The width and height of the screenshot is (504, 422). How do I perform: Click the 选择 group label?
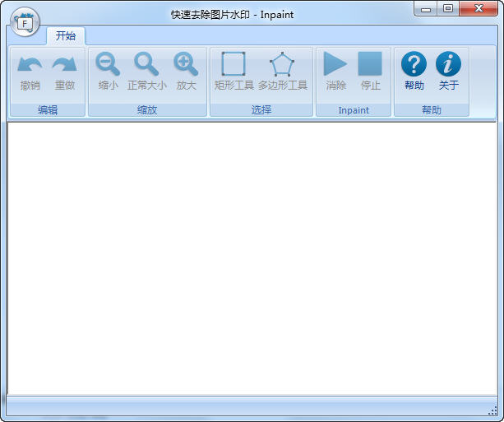[261, 110]
